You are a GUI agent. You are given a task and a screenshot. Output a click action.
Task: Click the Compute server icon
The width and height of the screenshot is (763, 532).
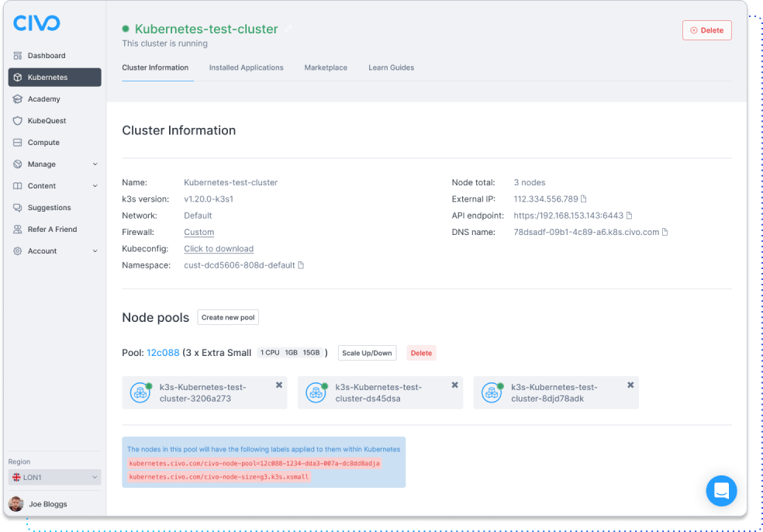click(18, 143)
